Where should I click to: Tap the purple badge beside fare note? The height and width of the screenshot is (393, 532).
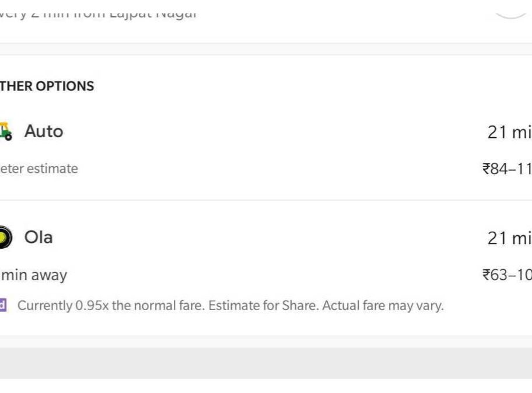point(3,305)
